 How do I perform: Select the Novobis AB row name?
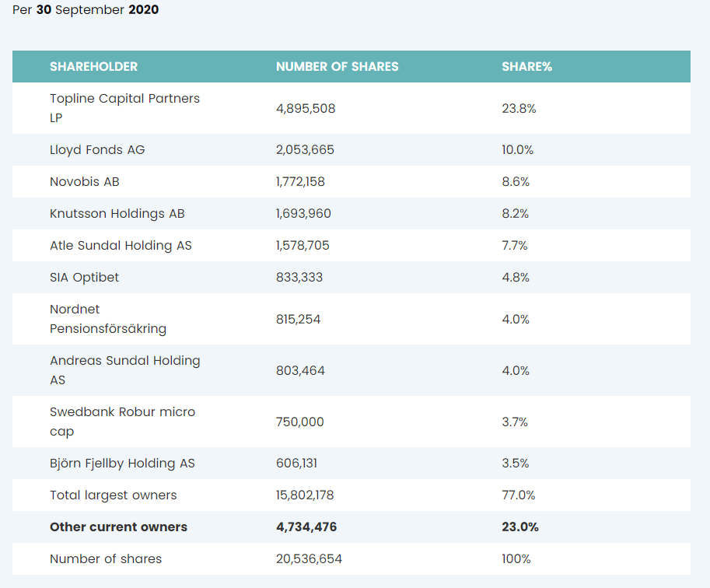[x=85, y=181]
